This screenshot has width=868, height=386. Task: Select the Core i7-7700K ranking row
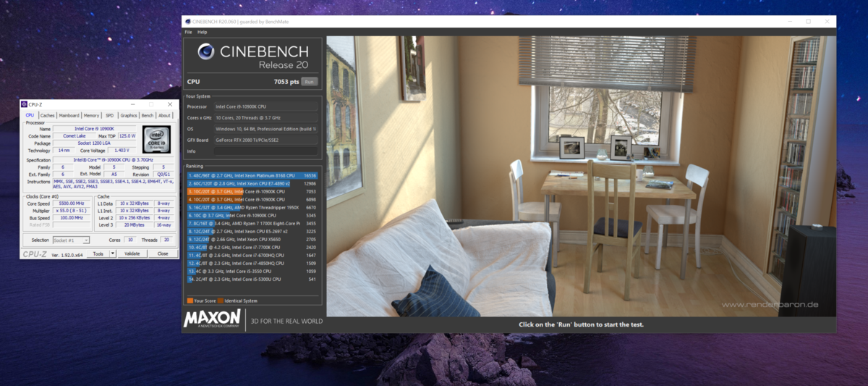[252, 247]
